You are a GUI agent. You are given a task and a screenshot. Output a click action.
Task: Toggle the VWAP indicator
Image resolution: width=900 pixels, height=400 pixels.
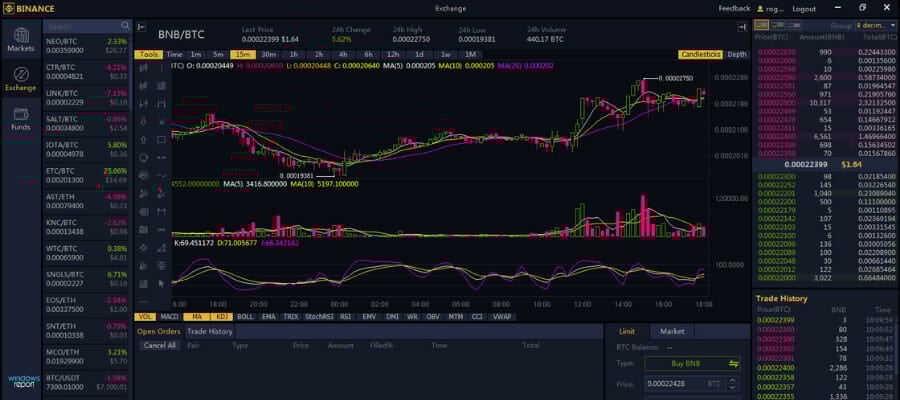click(503, 316)
